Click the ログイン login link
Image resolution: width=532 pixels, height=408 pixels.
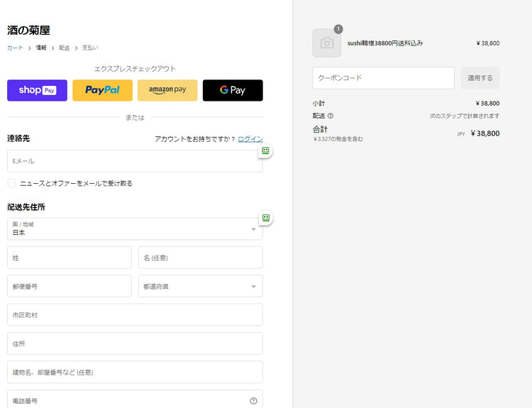click(250, 139)
